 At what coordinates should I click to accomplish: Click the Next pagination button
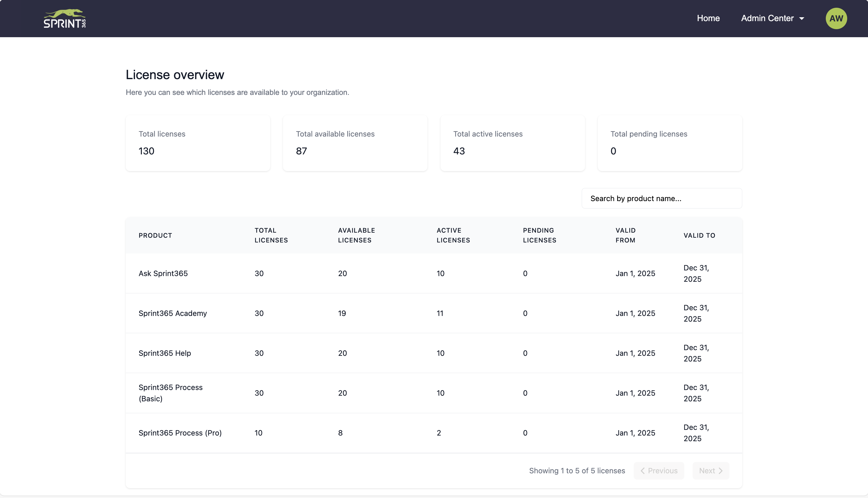710,471
